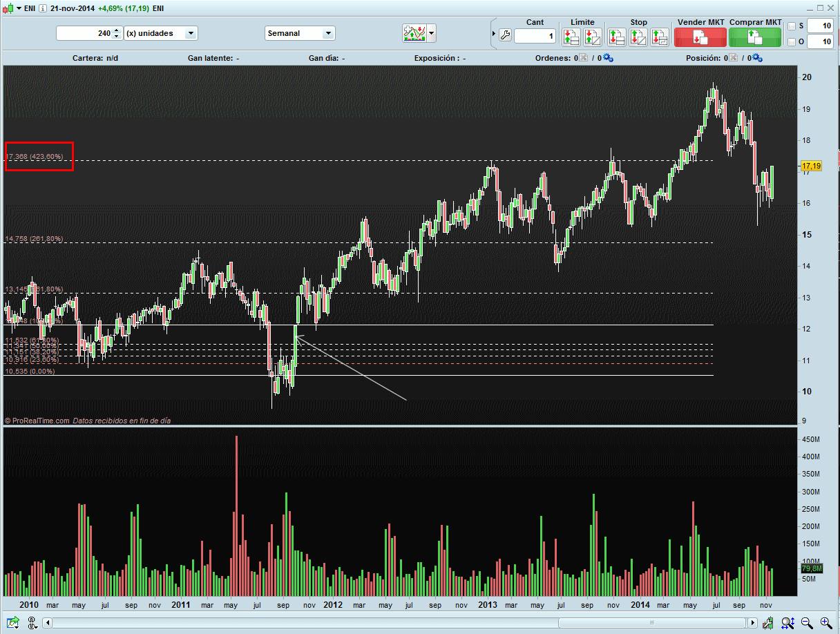Click the green Comprar MKT buy button
The width and height of the screenshot is (840, 634).
[755, 37]
